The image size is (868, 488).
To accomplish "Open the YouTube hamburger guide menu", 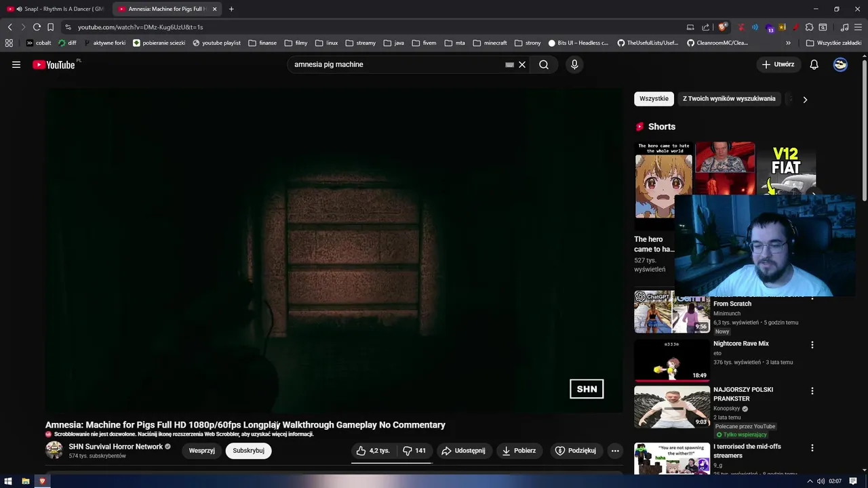I will tap(16, 64).
